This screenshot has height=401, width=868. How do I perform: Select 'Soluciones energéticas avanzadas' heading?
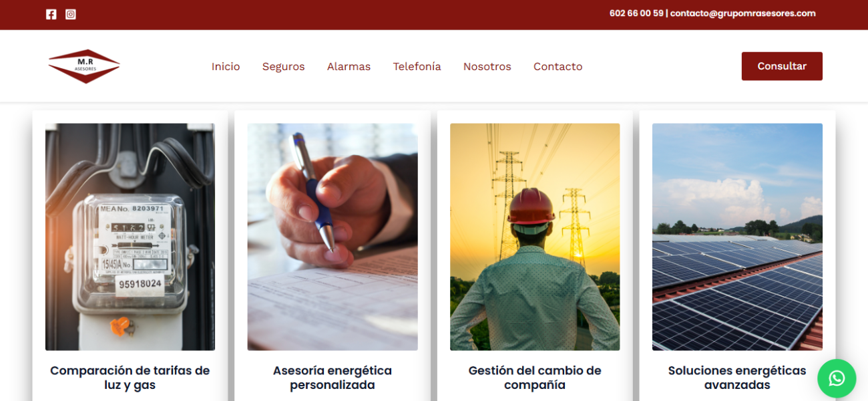737,378
